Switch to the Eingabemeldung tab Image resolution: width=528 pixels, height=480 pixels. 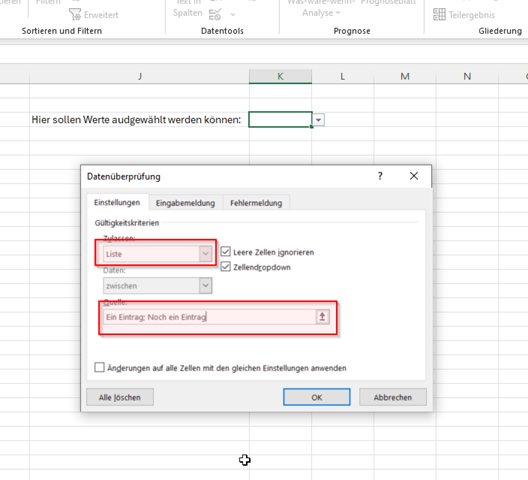pyautogui.click(x=185, y=203)
